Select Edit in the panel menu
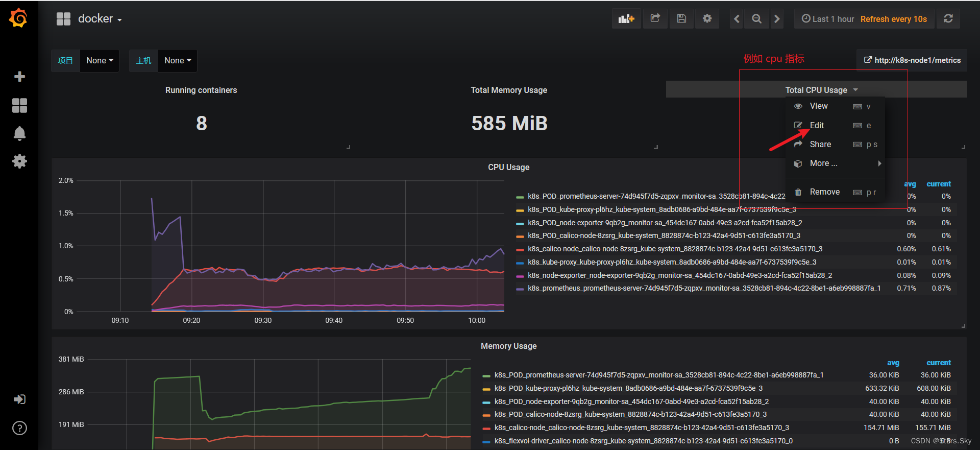The width and height of the screenshot is (980, 450). coord(835,125)
